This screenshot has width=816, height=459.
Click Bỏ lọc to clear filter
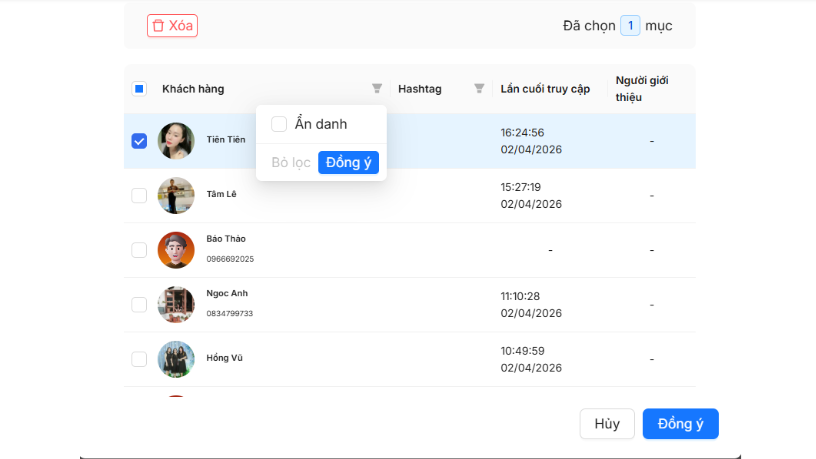click(x=291, y=162)
